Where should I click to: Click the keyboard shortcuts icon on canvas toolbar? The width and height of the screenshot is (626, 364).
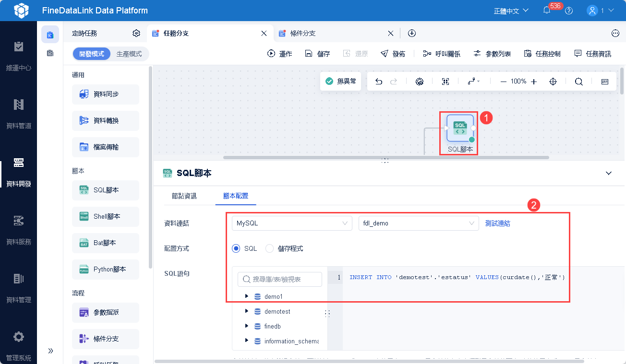[605, 82]
